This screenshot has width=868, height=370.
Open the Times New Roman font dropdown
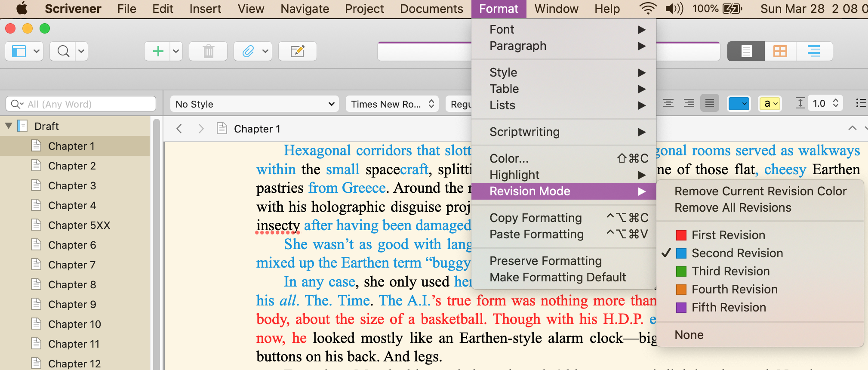click(392, 104)
